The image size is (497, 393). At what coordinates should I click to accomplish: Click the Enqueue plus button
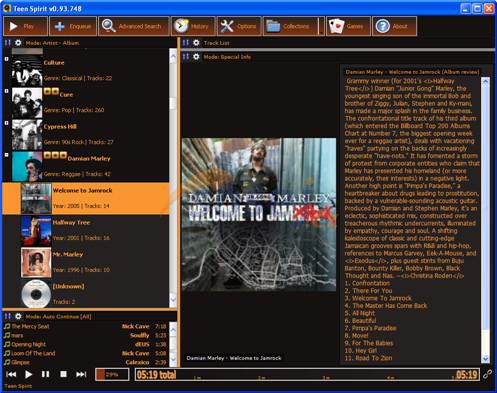[73, 26]
